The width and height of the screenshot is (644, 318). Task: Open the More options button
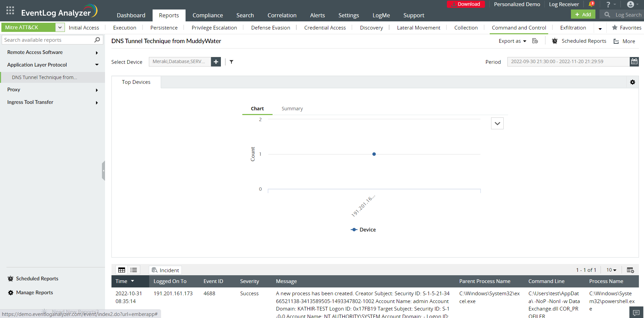point(624,41)
